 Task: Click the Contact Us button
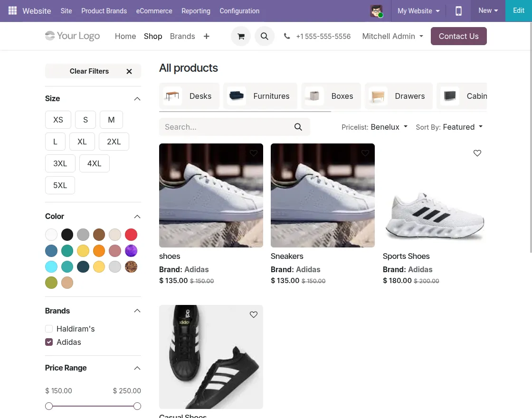click(x=458, y=36)
